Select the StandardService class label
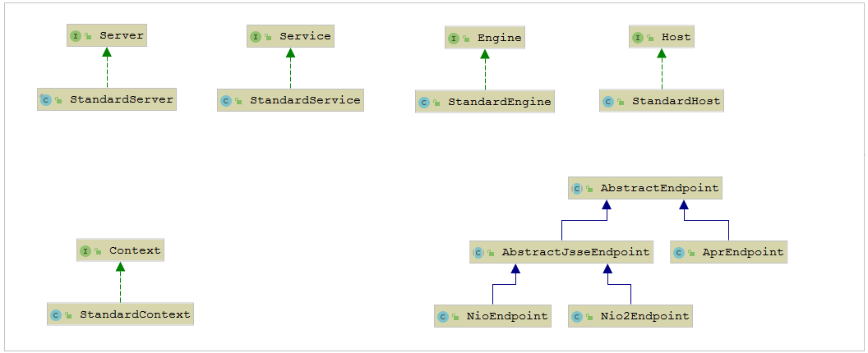Viewport: 868px width, 353px height. pyautogui.click(x=305, y=100)
